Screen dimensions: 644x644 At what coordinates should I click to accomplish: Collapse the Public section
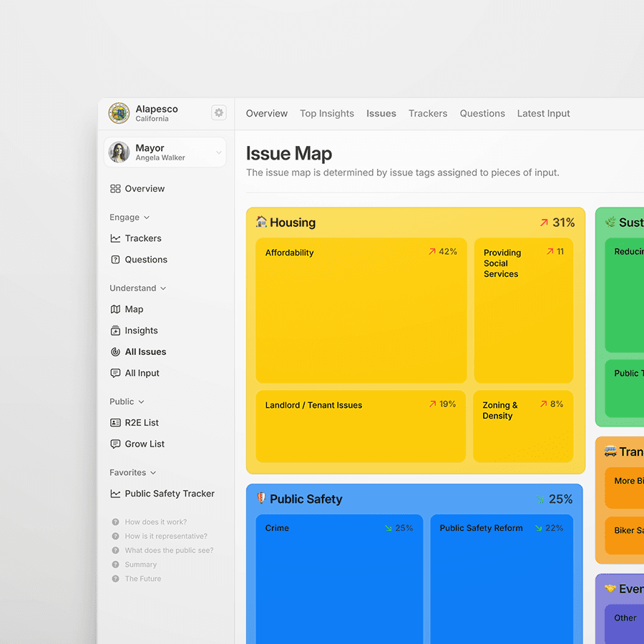pyautogui.click(x=127, y=401)
